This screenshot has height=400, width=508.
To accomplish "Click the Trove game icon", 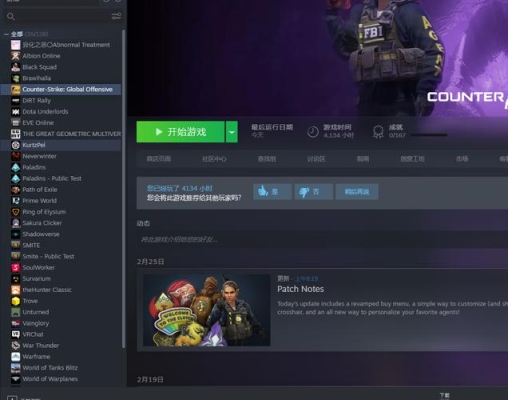I will tap(16, 301).
